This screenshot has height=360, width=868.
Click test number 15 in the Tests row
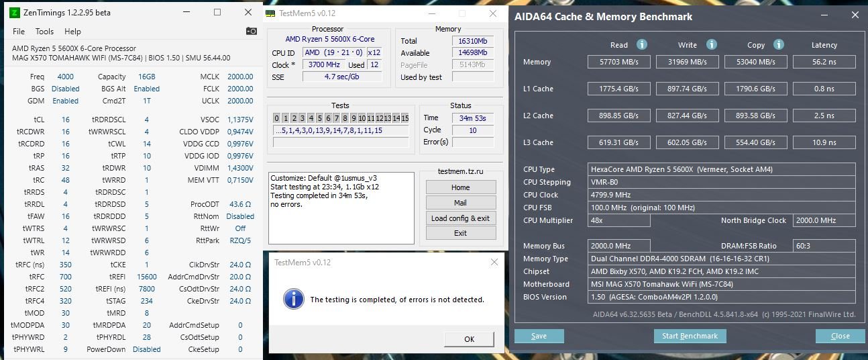click(x=404, y=118)
